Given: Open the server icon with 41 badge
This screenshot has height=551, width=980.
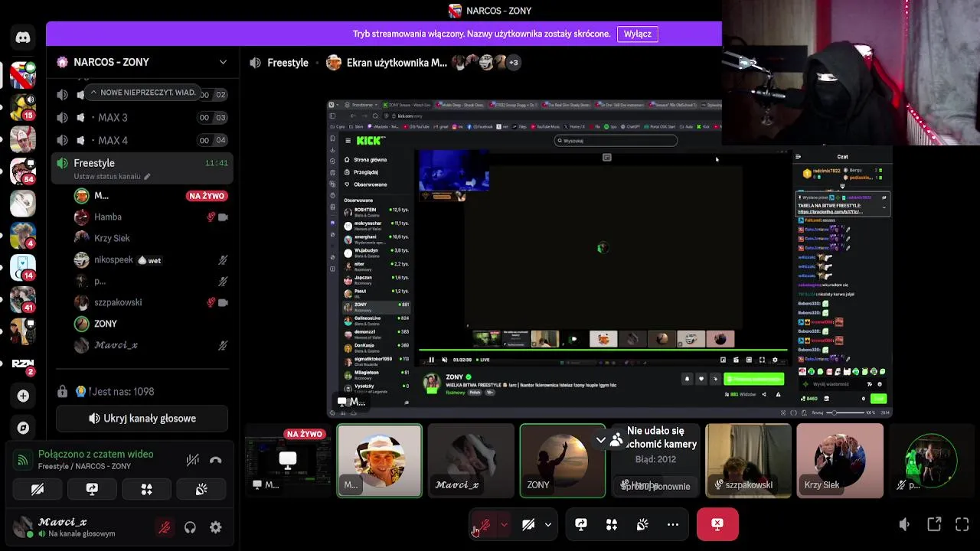Looking at the screenshot, I should (23, 299).
